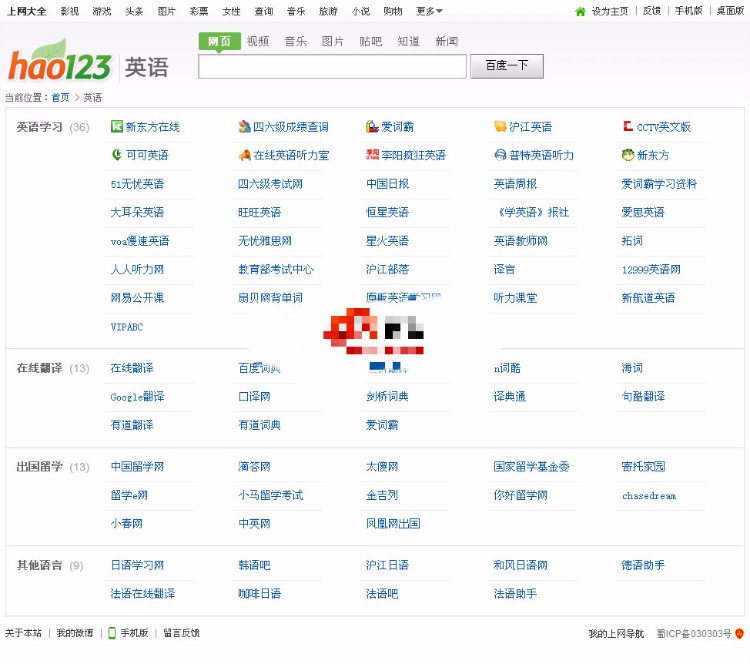The image size is (750, 664).
Task: Click 我的上网导航 in the footer
Action: point(616,634)
